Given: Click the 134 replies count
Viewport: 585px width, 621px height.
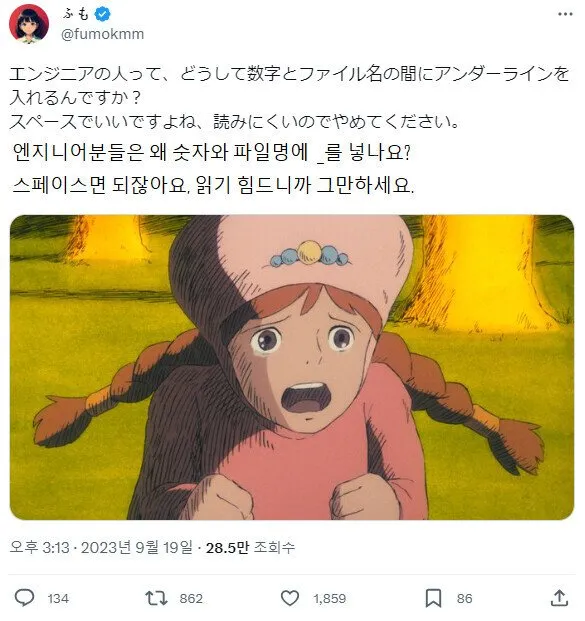Looking at the screenshot, I should coord(58,598).
